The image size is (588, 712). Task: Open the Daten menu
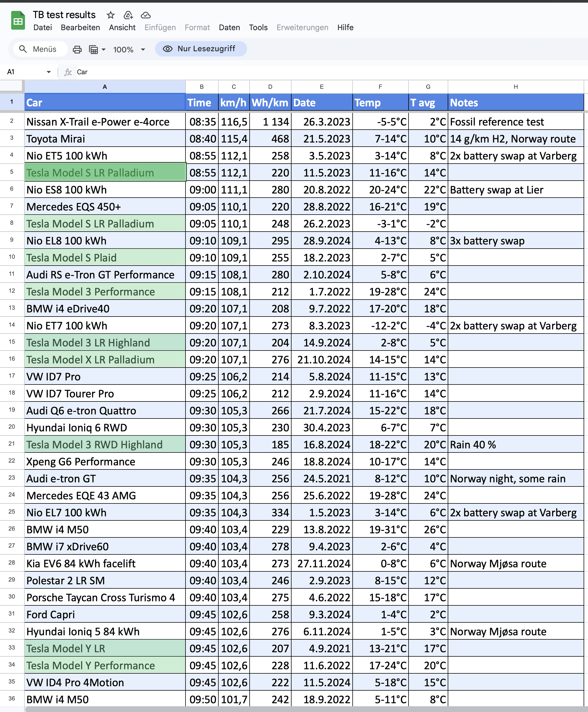pyautogui.click(x=229, y=27)
